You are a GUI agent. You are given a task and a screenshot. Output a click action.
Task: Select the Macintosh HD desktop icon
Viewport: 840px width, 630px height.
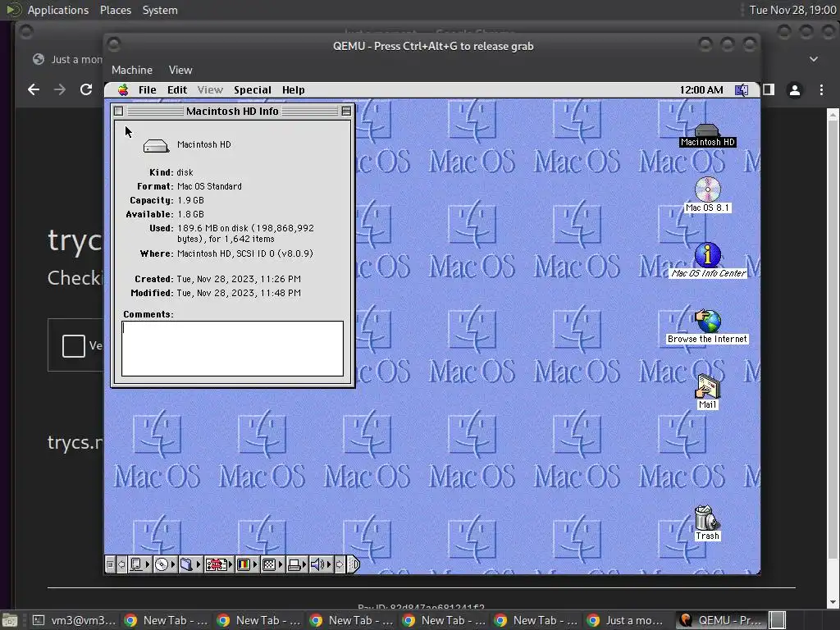(x=708, y=135)
